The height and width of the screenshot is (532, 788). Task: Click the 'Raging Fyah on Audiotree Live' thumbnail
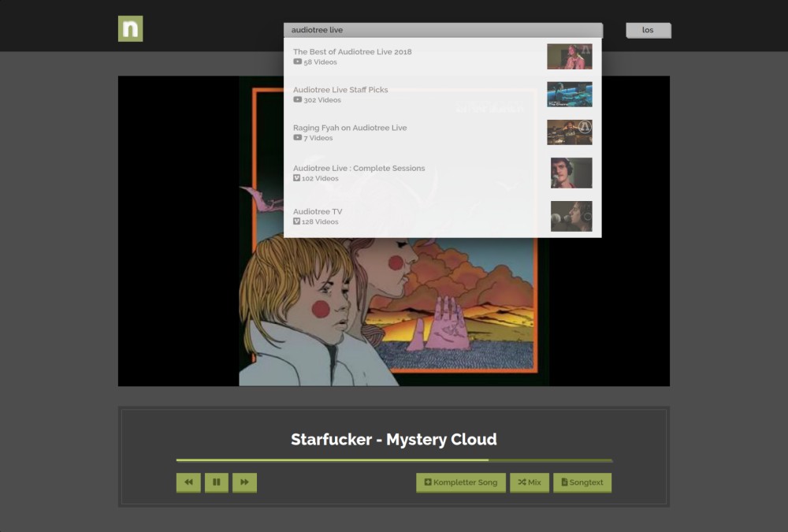(x=570, y=132)
